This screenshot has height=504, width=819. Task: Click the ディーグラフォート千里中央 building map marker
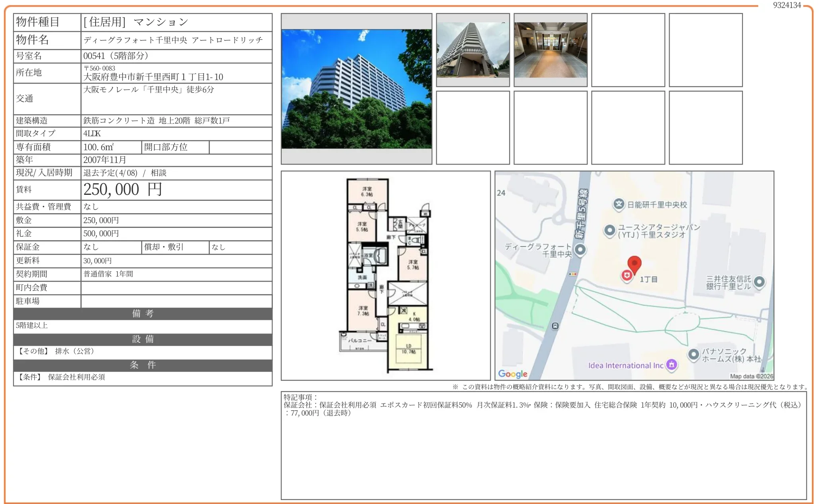580,250
